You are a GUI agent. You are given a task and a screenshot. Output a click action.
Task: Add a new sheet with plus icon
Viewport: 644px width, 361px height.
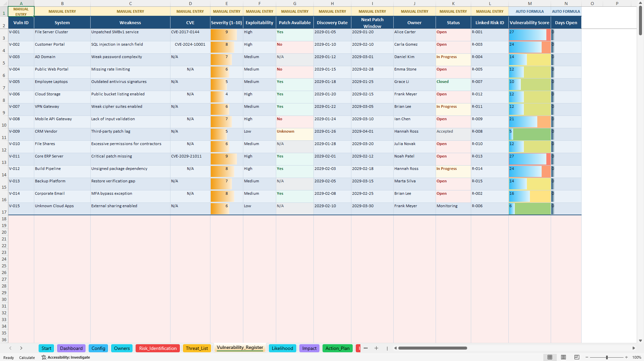376,348
